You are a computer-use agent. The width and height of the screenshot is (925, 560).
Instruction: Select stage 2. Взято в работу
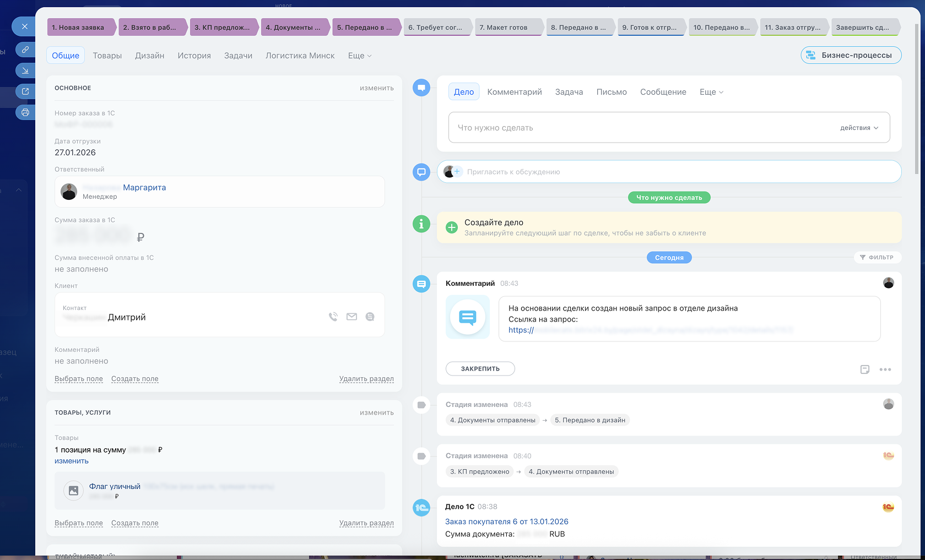click(152, 27)
